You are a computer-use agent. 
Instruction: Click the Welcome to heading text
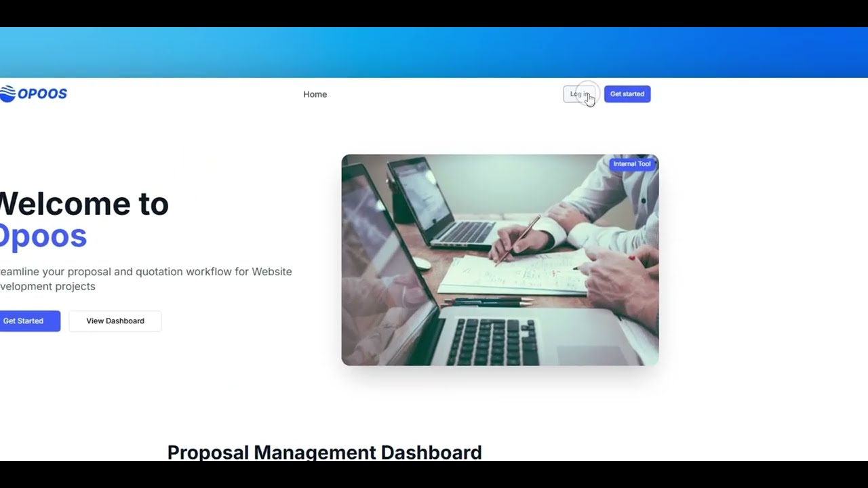click(84, 203)
